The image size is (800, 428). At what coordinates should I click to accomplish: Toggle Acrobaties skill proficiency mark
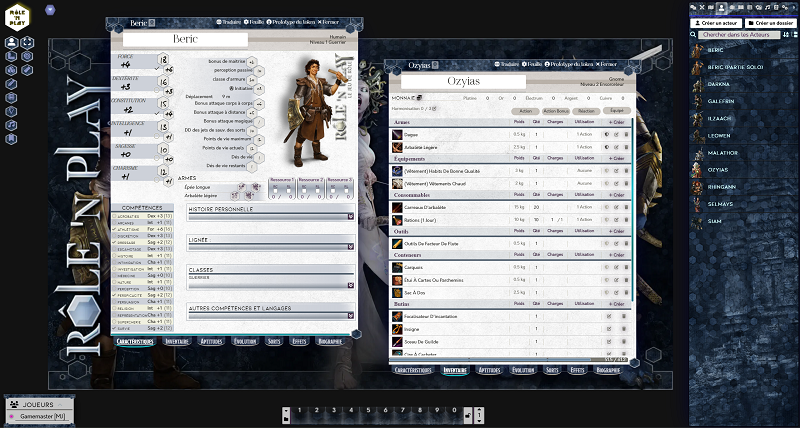[x=111, y=215]
